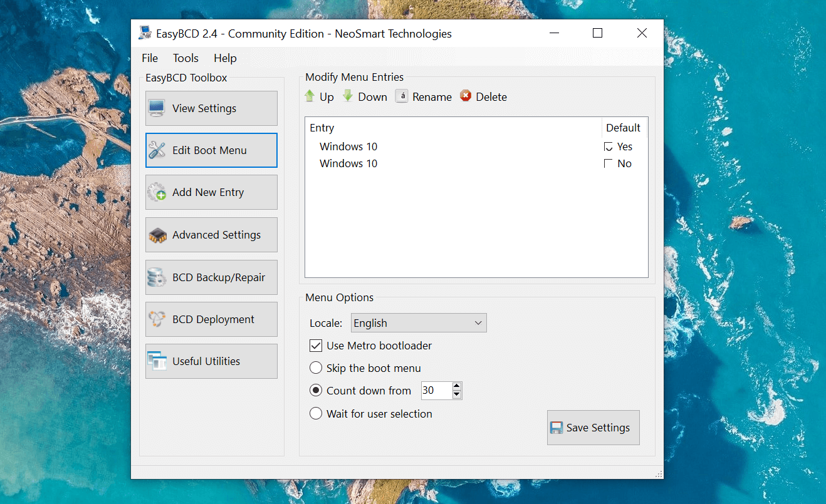Uncheck Use Metro bootloader
The image size is (826, 504).
pyautogui.click(x=316, y=346)
